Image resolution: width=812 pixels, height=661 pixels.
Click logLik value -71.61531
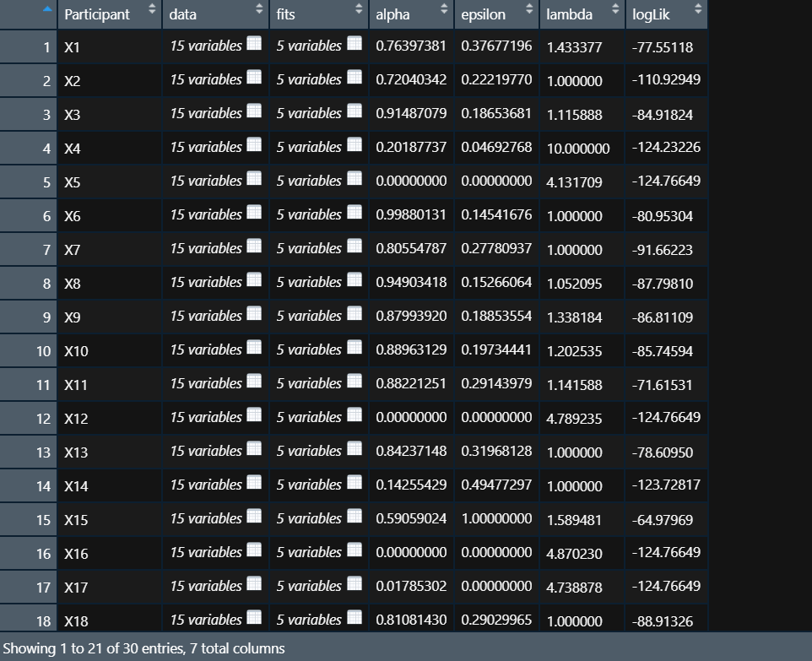(662, 385)
